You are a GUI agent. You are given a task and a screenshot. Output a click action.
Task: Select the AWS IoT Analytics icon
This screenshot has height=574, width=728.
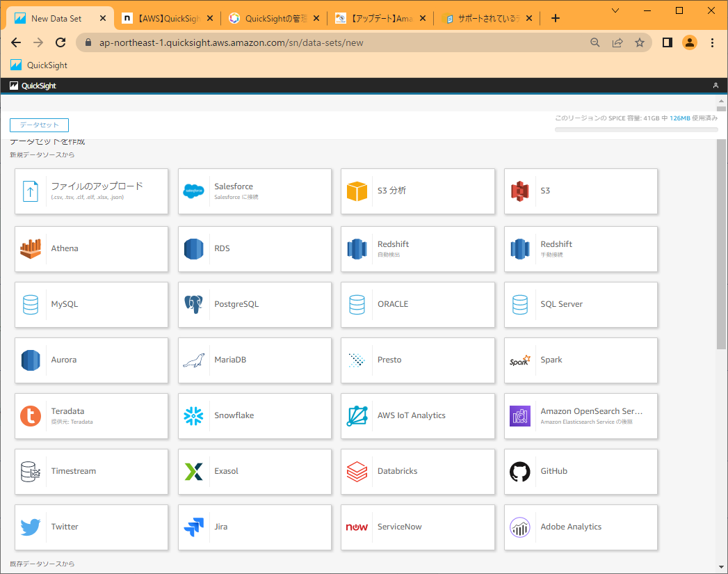pos(357,416)
